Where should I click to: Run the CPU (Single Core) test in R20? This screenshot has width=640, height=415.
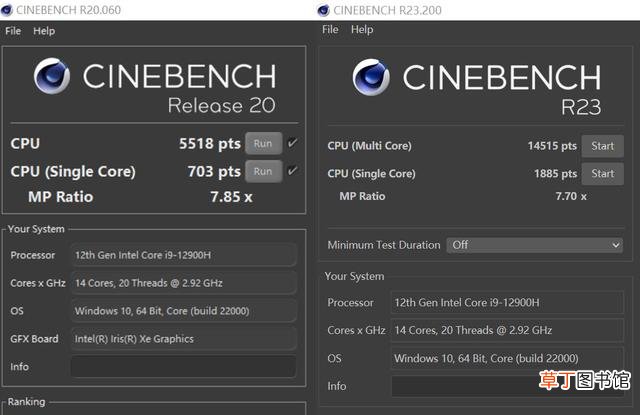pyautogui.click(x=263, y=171)
